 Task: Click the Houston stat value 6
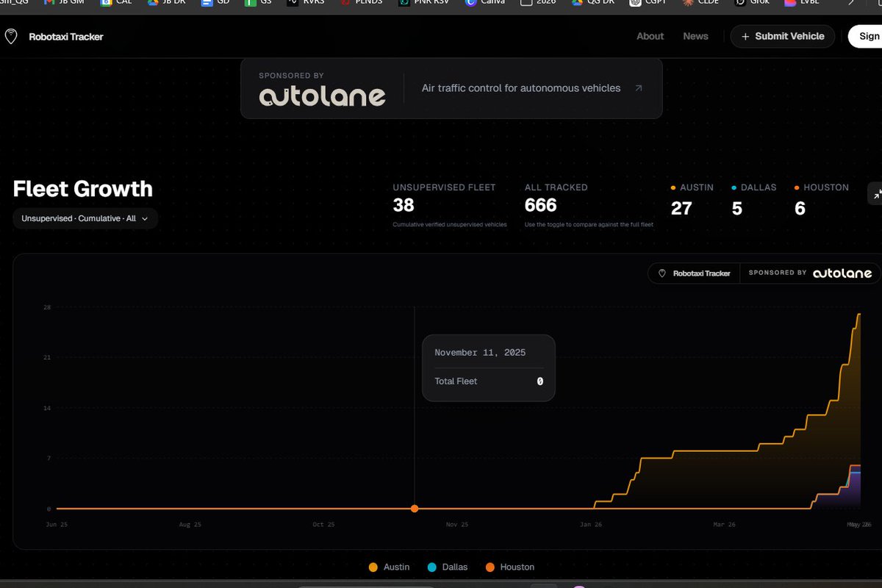(800, 209)
